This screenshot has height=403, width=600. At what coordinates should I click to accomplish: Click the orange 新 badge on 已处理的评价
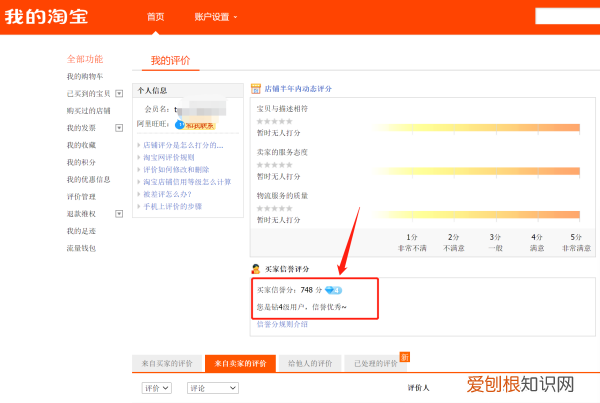point(404,357)
